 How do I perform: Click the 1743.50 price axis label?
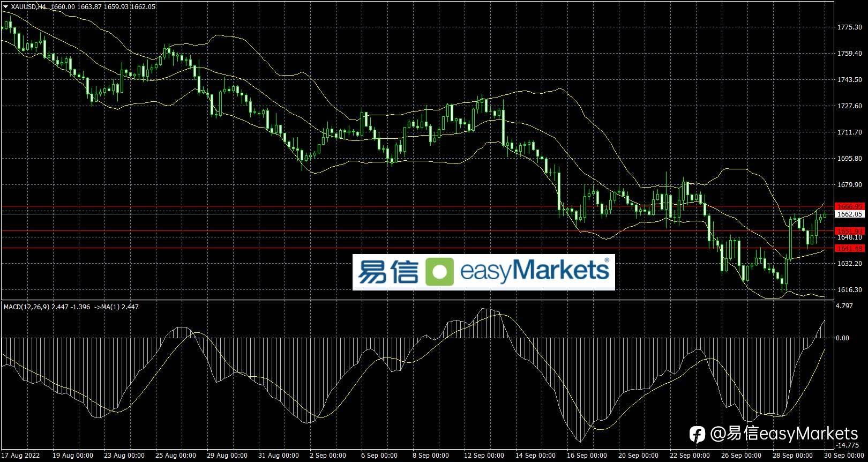850,79
